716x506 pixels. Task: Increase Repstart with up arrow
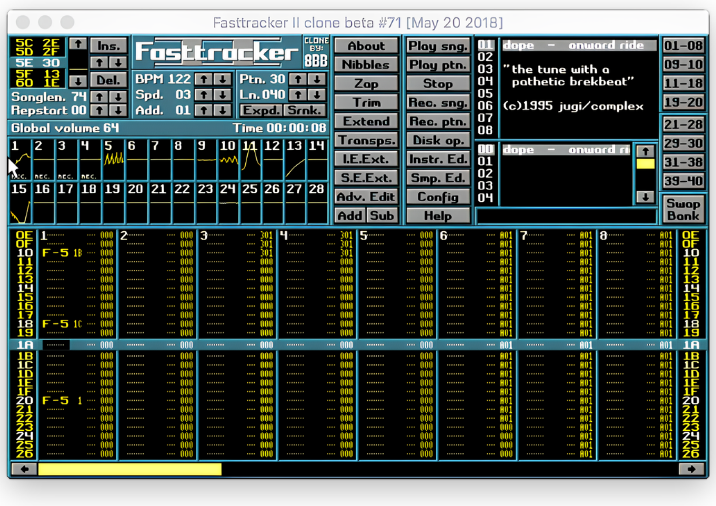[x=99, y=110]
